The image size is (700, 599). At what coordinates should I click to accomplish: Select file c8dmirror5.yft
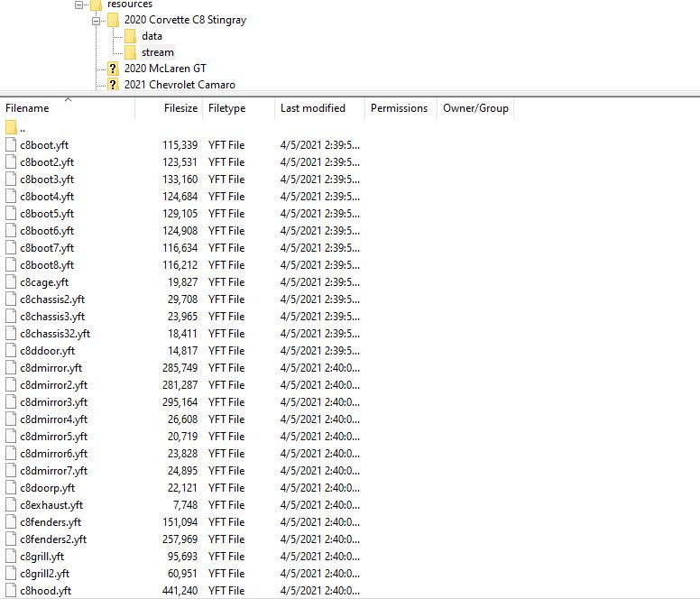[x=53, y=437]
